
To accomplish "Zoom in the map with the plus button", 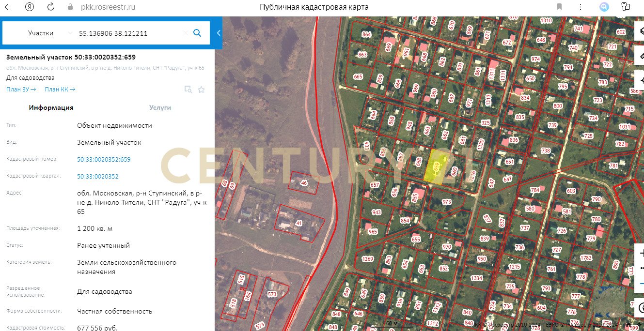I will [640, 253].
